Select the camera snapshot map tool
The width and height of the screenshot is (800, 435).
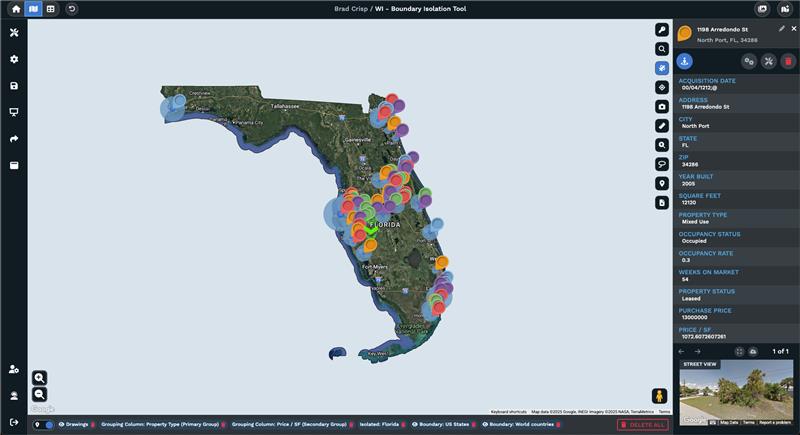[x=662, y=106]
